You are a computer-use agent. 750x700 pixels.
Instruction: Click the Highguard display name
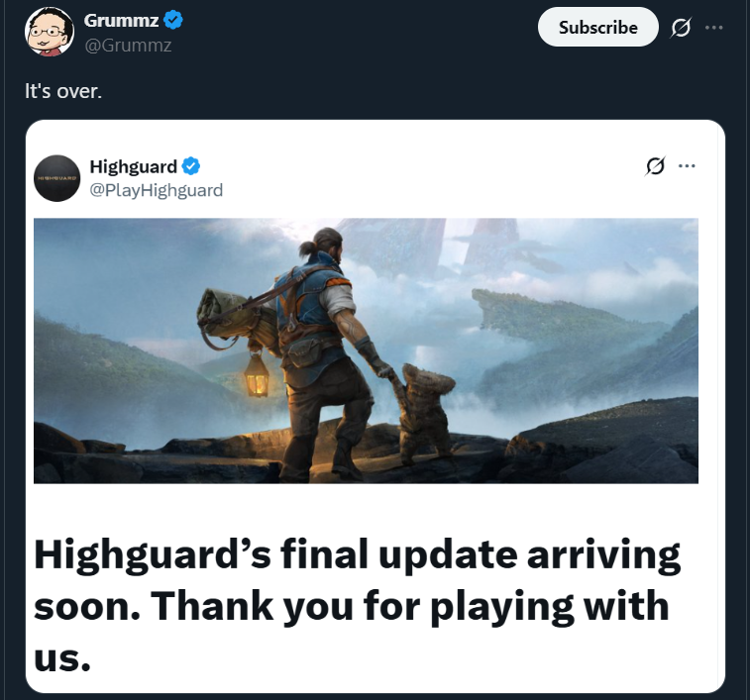point(134,166)
